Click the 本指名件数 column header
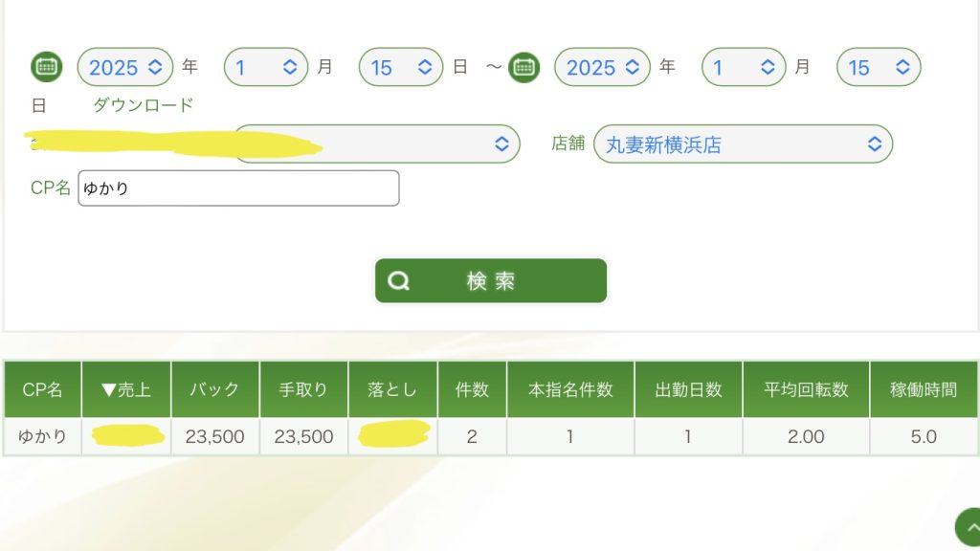 [x=570, y=389]
